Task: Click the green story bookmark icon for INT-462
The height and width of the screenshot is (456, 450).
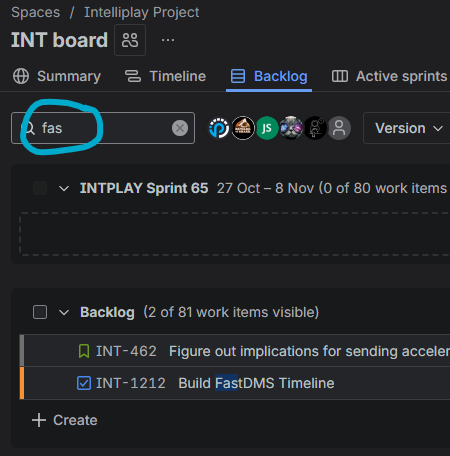Action: tap(84, 351)
